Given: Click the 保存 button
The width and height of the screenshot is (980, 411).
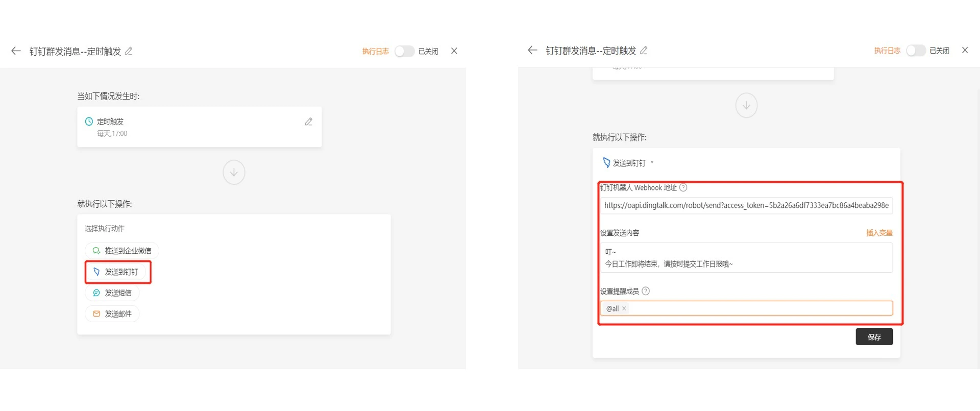Looking at the screenshot, I should (x=874, y=337).
